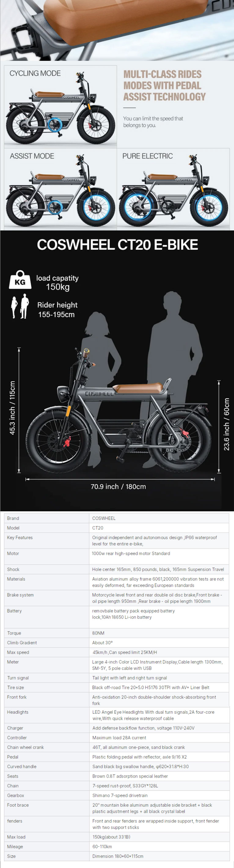Click the 45.3 inch / 115cm height label
The image size is (234, 868).
coord(12,408)
